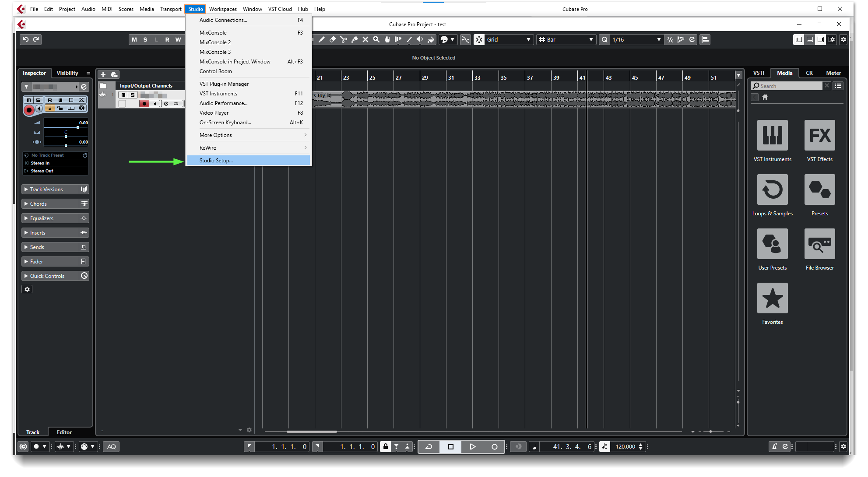Switch to the Visibility tab
Image resolution: width=868 pixels, height=477 pixels.
tap(67, 73)
